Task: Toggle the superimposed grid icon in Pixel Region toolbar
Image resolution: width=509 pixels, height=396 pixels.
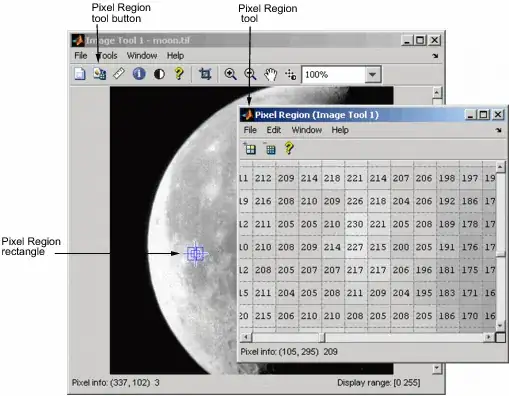Action: (x=250, y=149)
